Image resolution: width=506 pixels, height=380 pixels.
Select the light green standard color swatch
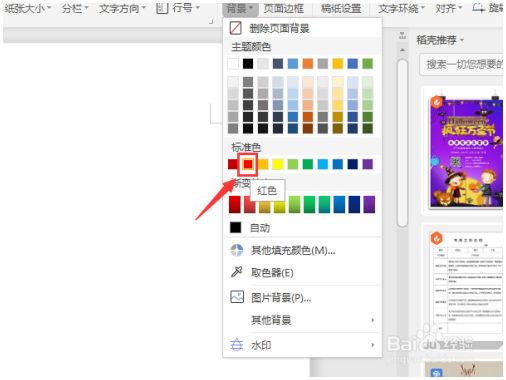point(293,164)
